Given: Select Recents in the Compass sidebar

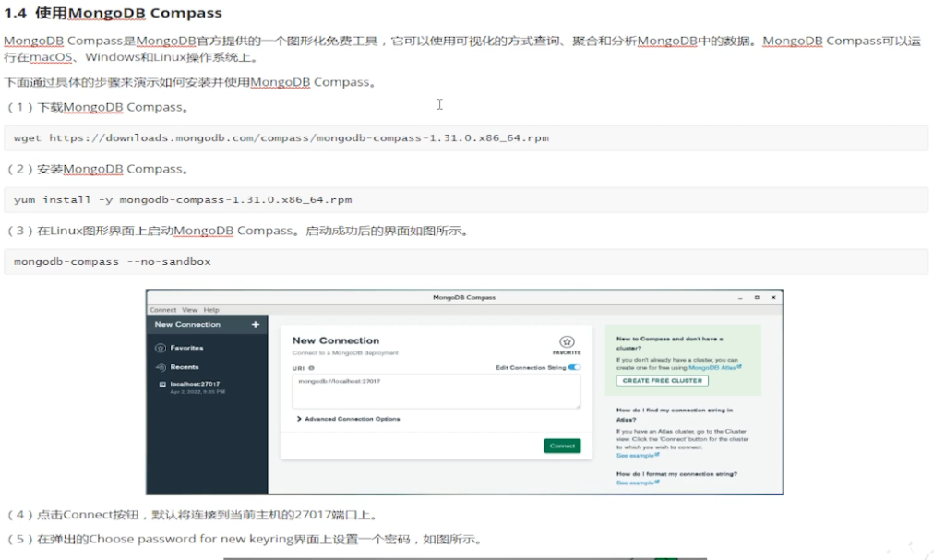Looking at the screenshot, I should 185,367.
